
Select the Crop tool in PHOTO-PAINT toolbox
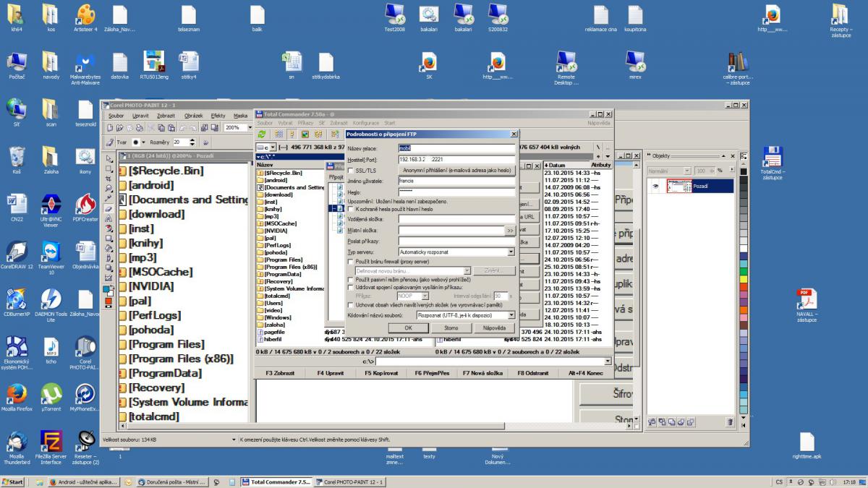[109, 178]
